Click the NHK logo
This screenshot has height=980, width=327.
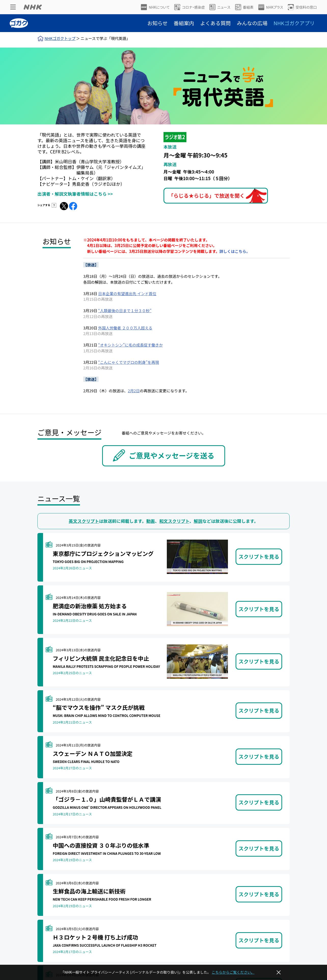[x=33, y=7]
